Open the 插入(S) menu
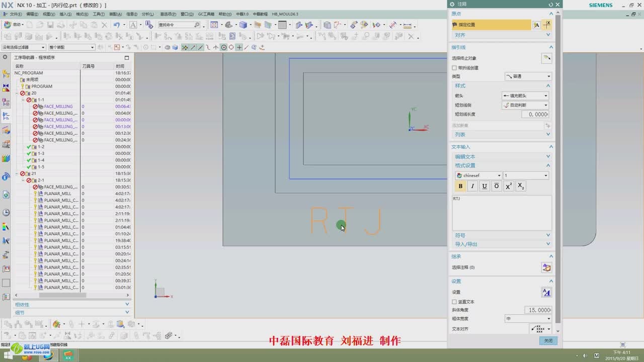The width and height of the screenshot is (644, 362). (x=65, y=14)
